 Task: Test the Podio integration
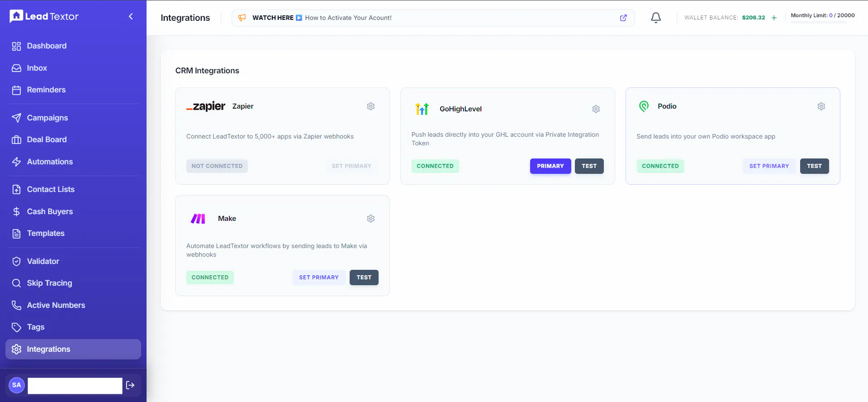point(815,166)
